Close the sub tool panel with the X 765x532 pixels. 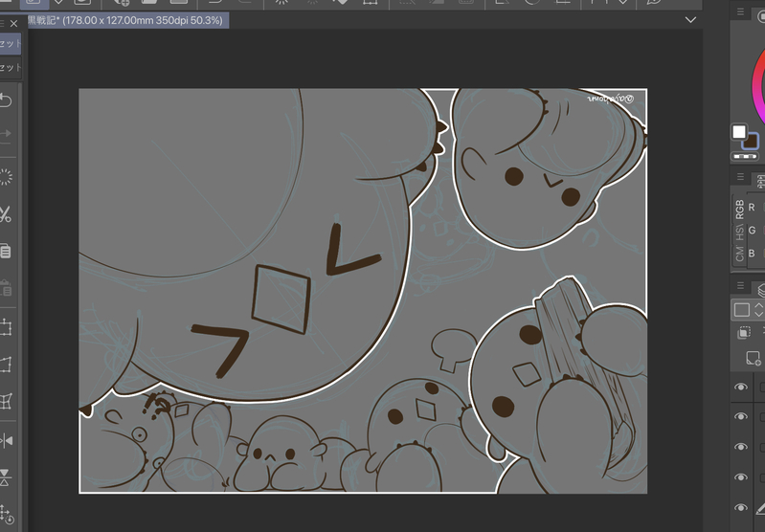pyautogui.click(x=13, y=23)
